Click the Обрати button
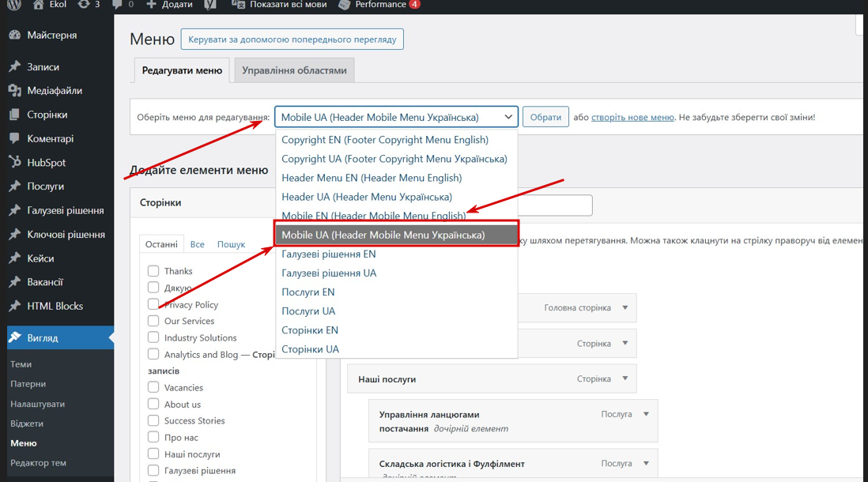This screenshot has height=482, width=868. tap(545, 117)
